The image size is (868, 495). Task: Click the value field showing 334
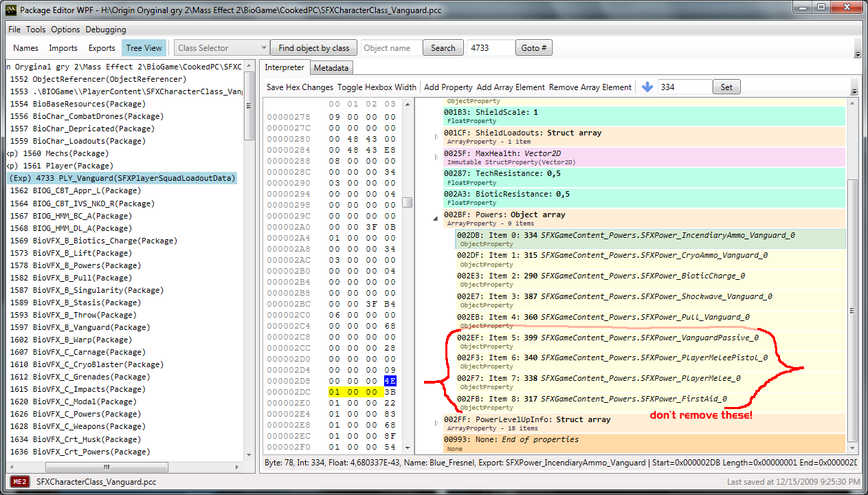pyautogui.click(x=685, y=87)
